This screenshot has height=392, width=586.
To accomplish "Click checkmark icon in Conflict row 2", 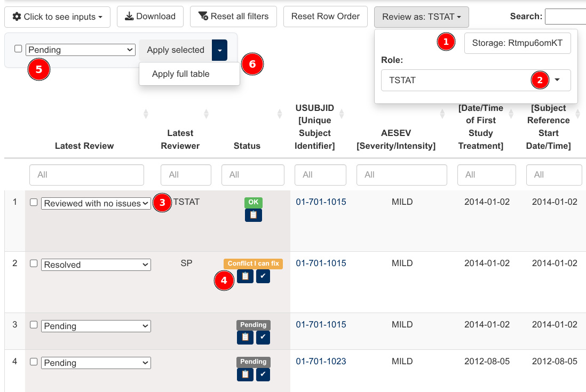I will 263,276.
